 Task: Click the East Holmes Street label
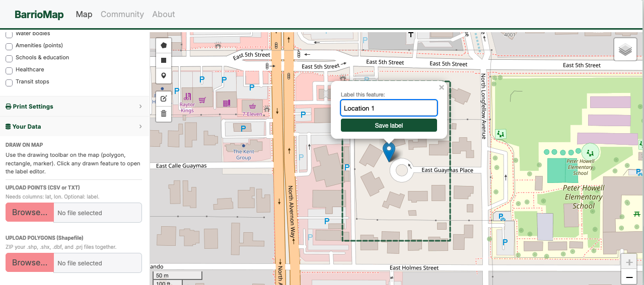[x=414, y=268]
